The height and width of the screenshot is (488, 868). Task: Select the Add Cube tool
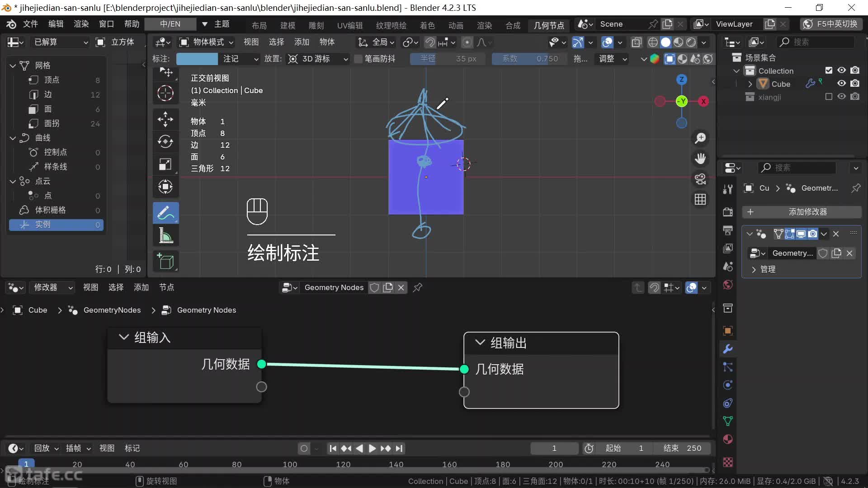[165, 262]
